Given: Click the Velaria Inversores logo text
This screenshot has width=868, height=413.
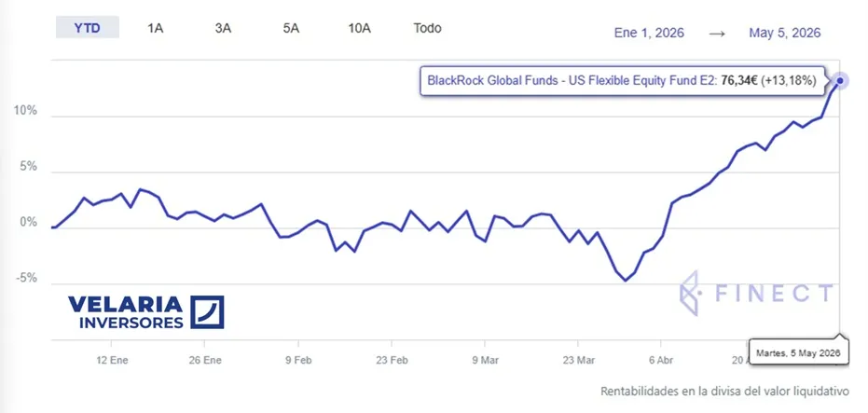Looking at the screenshot, I should pos(126,312).
